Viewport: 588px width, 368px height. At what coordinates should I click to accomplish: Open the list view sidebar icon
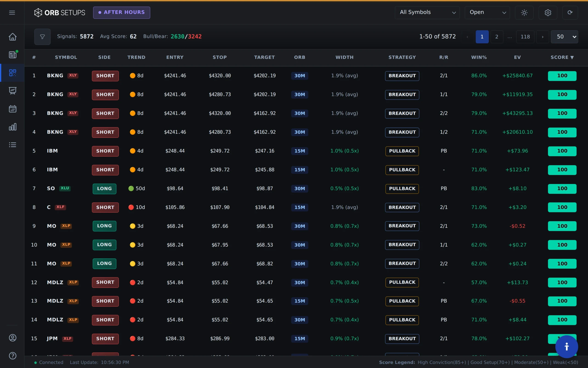click(x=13, y=145)
